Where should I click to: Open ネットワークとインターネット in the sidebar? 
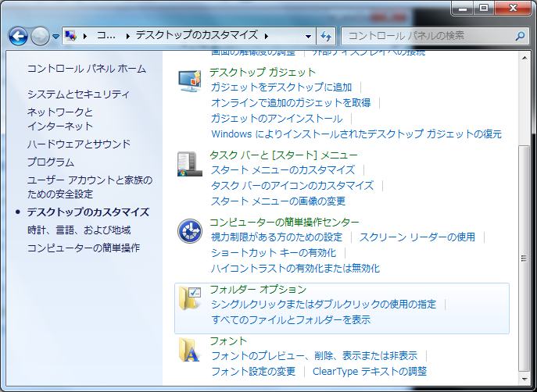click(x=60, y=119)
